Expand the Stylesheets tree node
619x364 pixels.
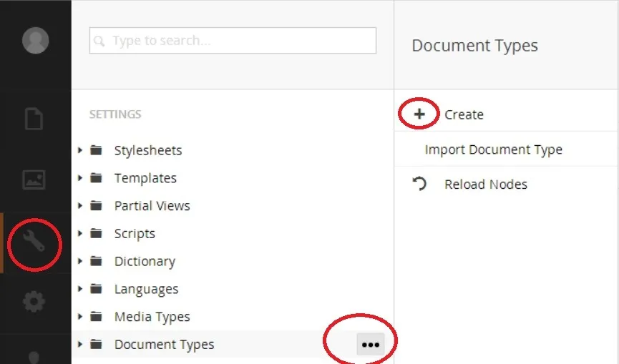[x=81, y=150]
